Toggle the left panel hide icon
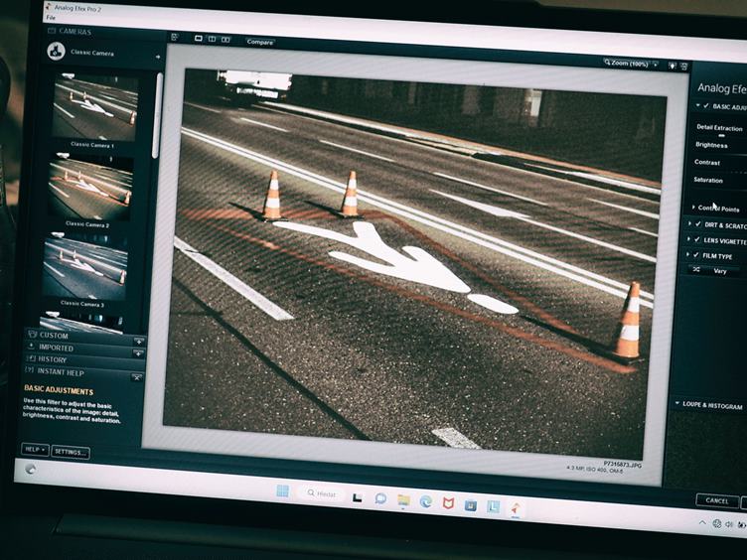747x560 pixels. [x=175, y=37]
